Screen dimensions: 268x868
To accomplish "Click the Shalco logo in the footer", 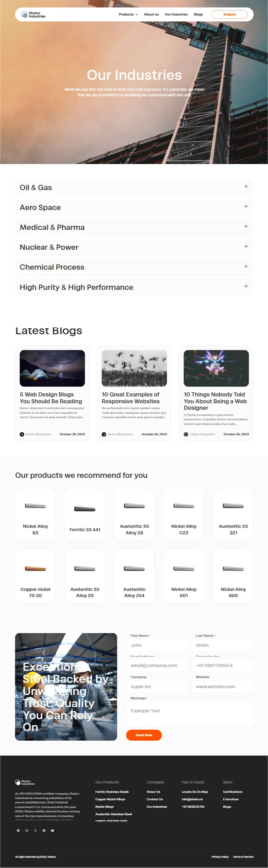I will 25,782.
